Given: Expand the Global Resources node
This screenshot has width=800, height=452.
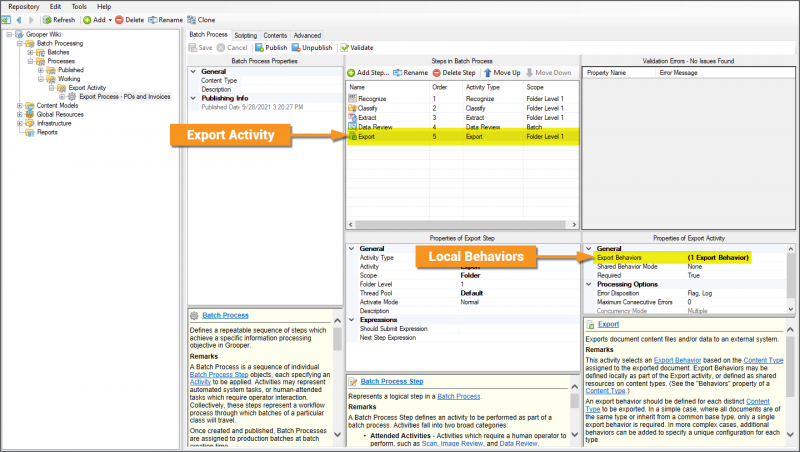Looking at the screenshot, I should click(20, 115).
